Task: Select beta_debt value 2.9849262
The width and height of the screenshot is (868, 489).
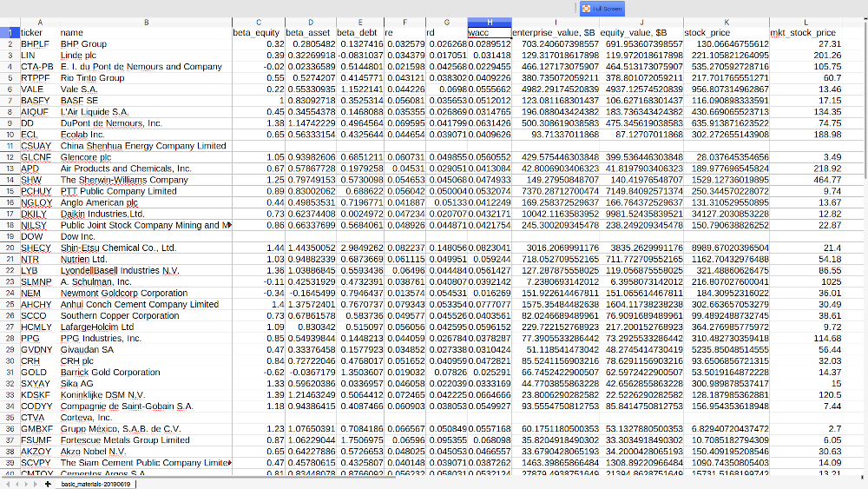Action: point(360,248)
